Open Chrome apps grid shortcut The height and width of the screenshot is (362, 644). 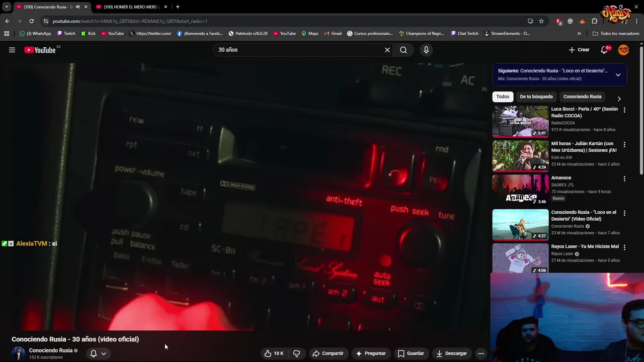[x=7, y=33]
